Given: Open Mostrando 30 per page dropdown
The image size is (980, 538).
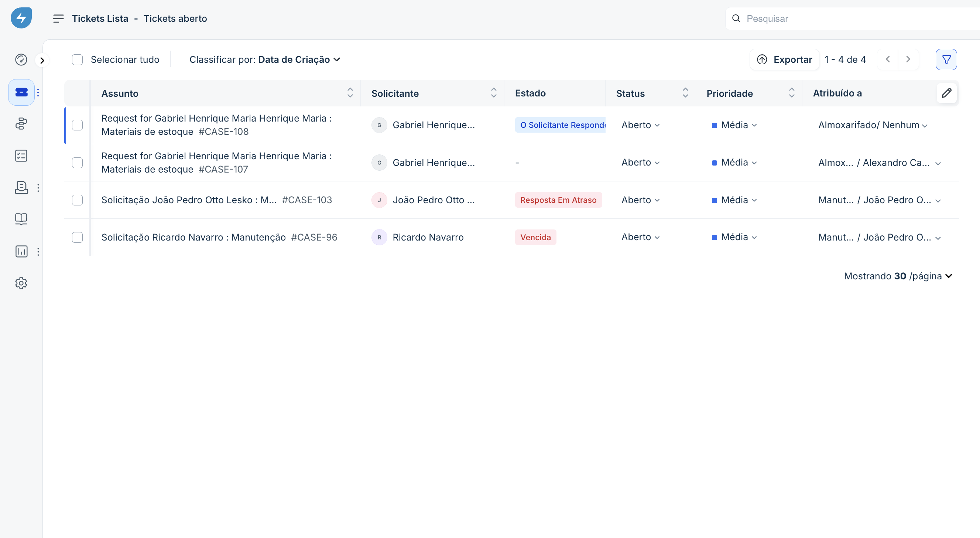Looking at the screenshot, I should pos(897,276).
